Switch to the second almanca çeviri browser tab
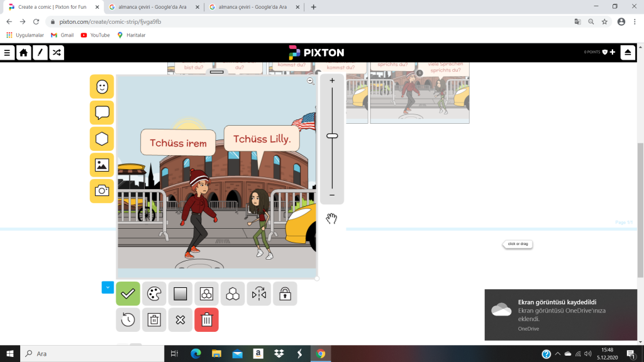 [252, 7]
